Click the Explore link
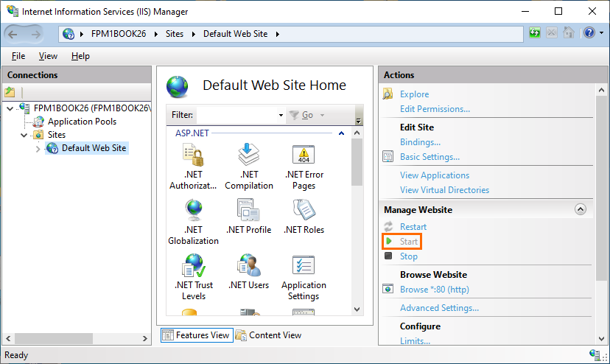This screenshot has width=610, height=364. pos(414,94)
